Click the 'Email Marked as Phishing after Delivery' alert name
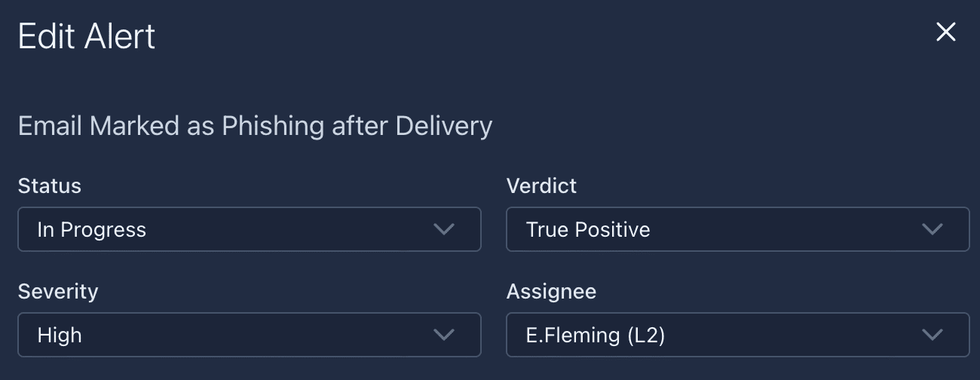Image resolution: width=980 pixels, height=380 pixels. tap(255, 126)
